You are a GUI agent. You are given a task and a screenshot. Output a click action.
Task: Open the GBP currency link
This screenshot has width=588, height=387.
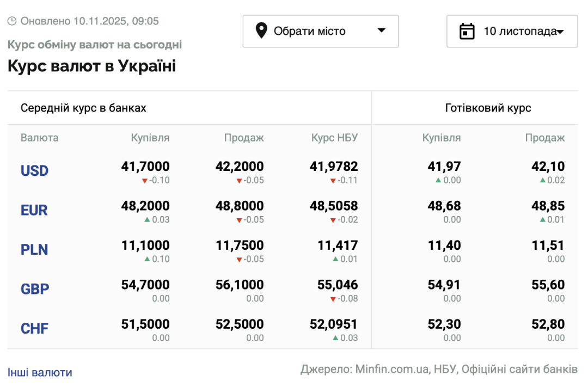(x=35, y=289)
